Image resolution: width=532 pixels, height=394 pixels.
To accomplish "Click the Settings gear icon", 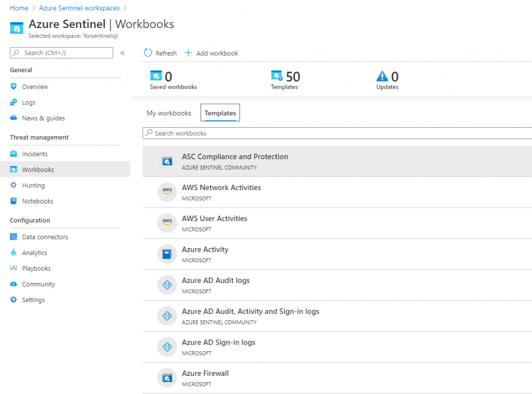I will coord(14,300).
